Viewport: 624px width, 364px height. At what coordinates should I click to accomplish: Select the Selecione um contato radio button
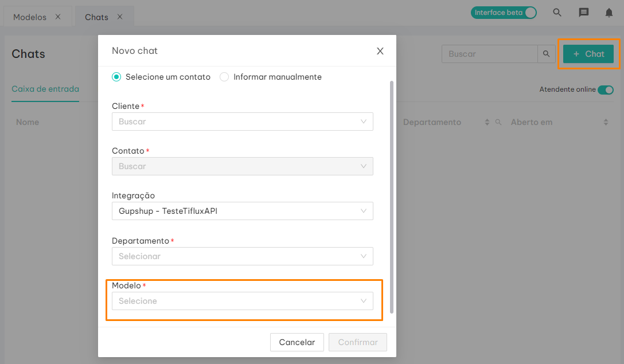[116, 77]
